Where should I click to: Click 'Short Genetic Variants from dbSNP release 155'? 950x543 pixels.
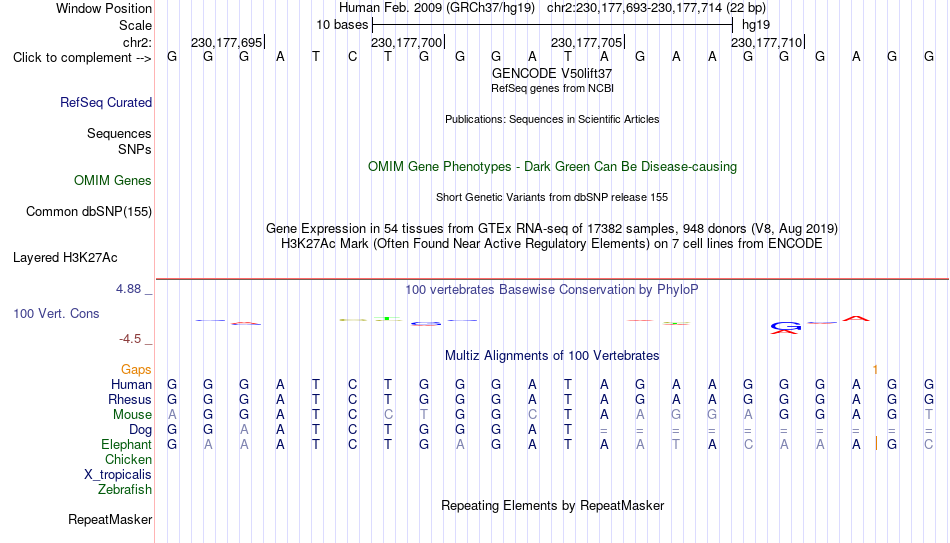(552, 198)
